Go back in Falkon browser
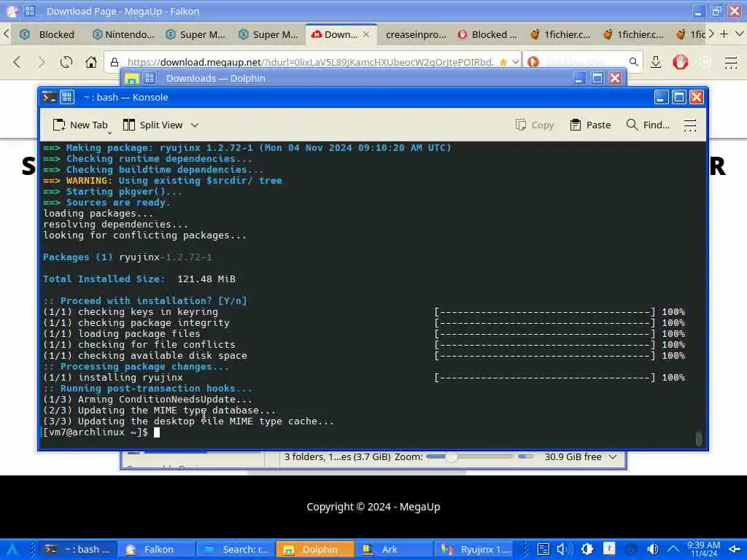This screenshot has height=560, width=747. pos(18,62)
